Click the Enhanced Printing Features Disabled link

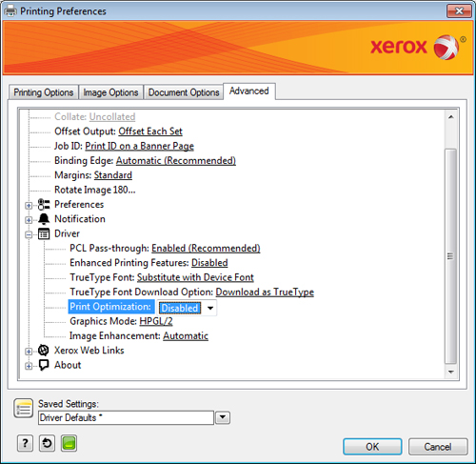(x=209, y=263)
